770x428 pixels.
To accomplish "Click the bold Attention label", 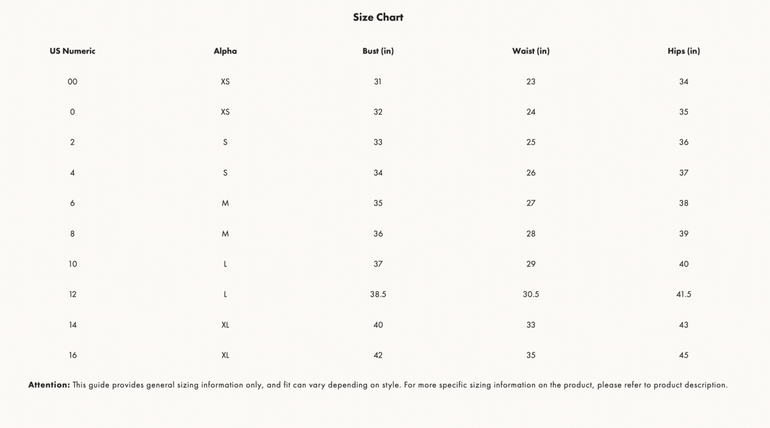I will click(49, 385).
